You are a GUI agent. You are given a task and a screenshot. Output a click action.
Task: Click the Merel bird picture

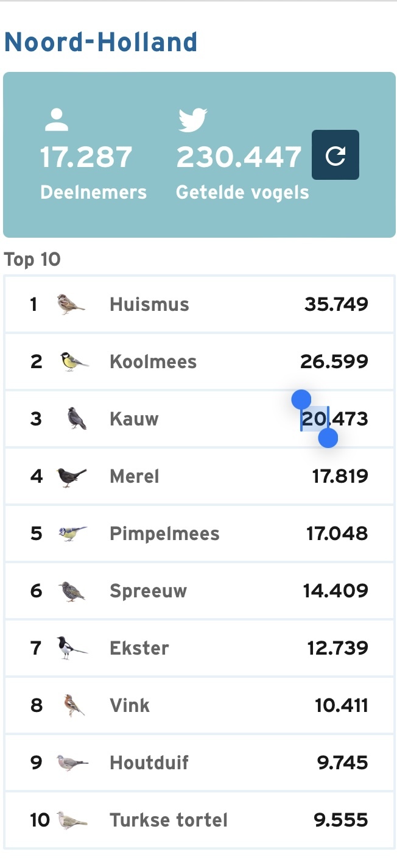coord(71,476)
